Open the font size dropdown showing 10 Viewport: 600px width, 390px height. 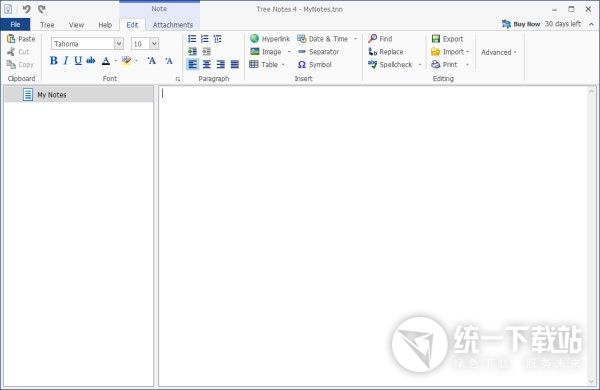[154, 44]
